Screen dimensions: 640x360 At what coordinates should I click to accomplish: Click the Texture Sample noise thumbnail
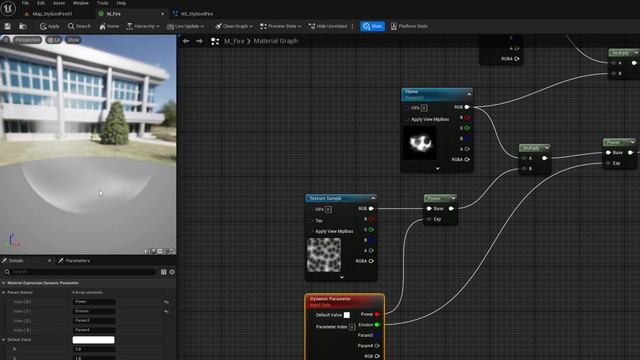(x=324, y=255)
